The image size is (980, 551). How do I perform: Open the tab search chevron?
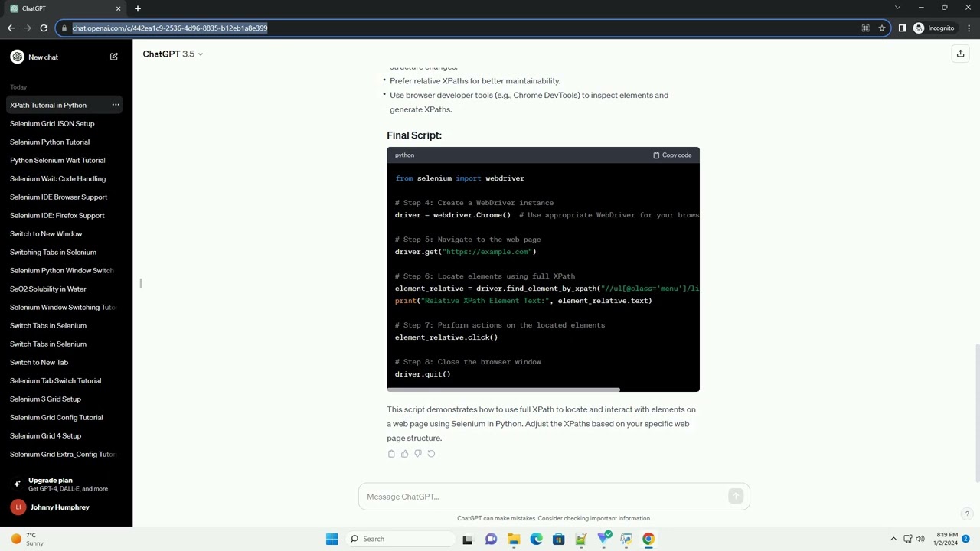coord(897,8)
